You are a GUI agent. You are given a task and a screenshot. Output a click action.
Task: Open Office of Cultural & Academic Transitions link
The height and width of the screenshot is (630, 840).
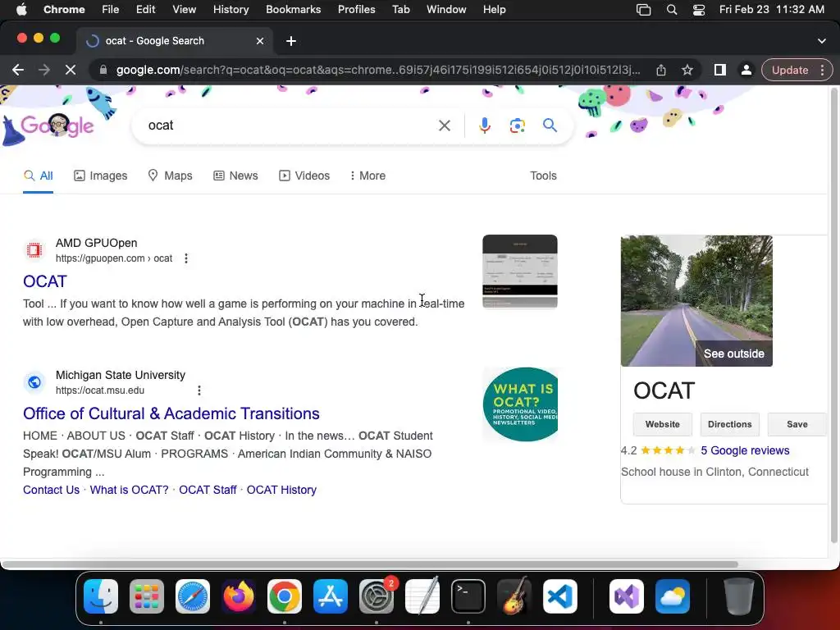(171, 413)
